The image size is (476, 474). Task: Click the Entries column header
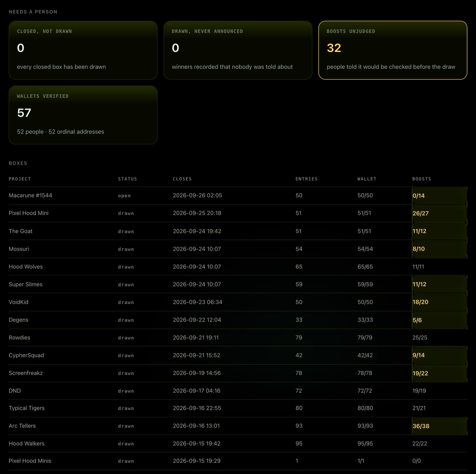[306, 179]
